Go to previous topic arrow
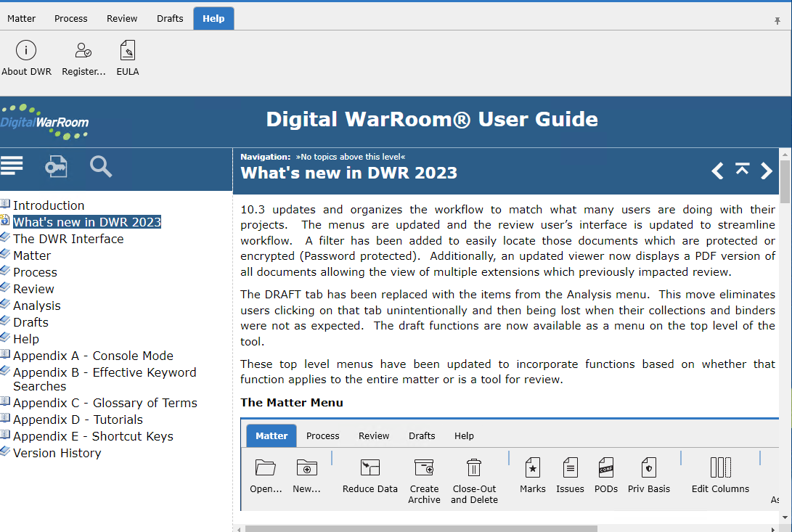Screen dimensions: 792x532 718,171
